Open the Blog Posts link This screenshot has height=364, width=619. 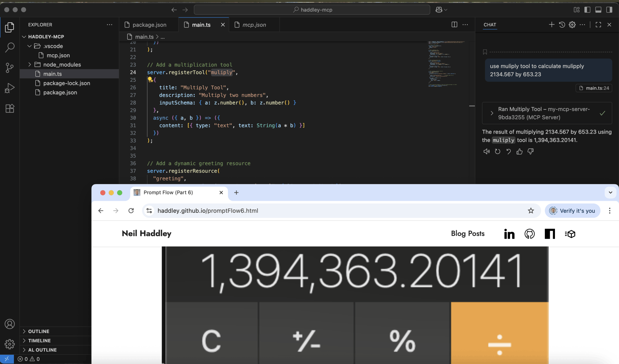[x=467, y=234]
